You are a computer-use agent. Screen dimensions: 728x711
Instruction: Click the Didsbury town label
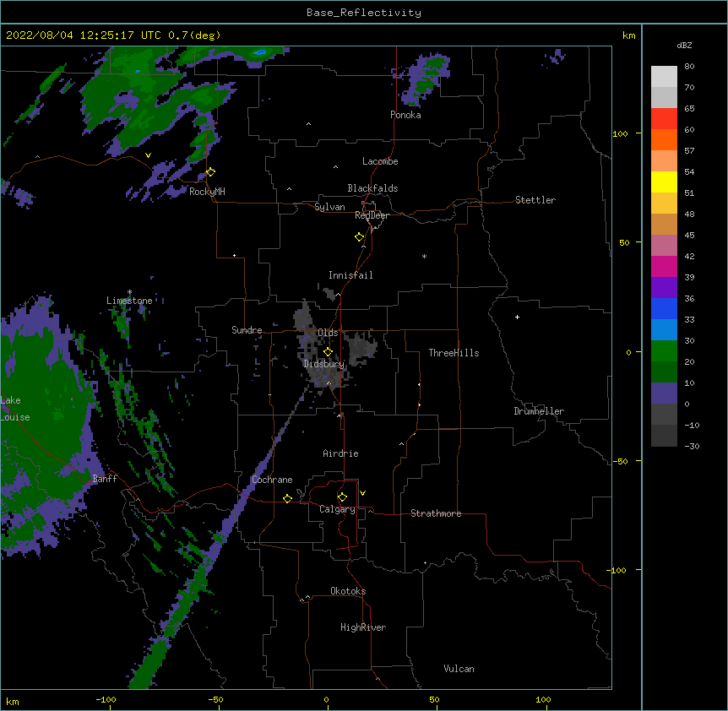tap(323, 364)
